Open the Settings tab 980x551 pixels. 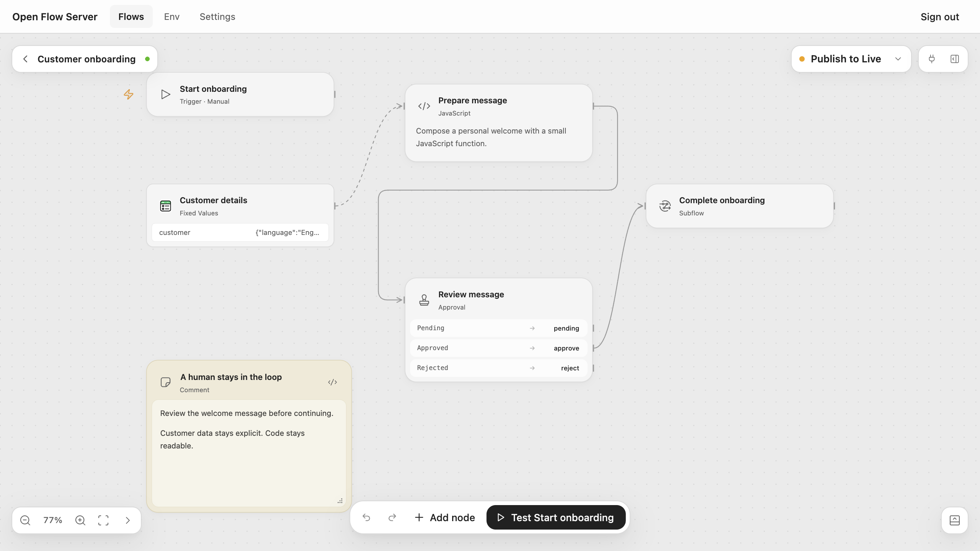[x=217, y=16]
